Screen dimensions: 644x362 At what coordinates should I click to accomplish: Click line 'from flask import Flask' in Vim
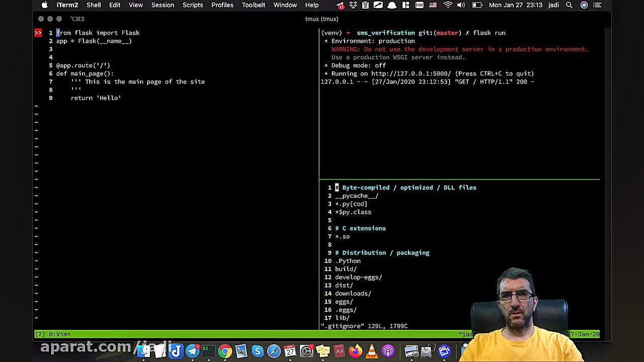pos(98,33)
